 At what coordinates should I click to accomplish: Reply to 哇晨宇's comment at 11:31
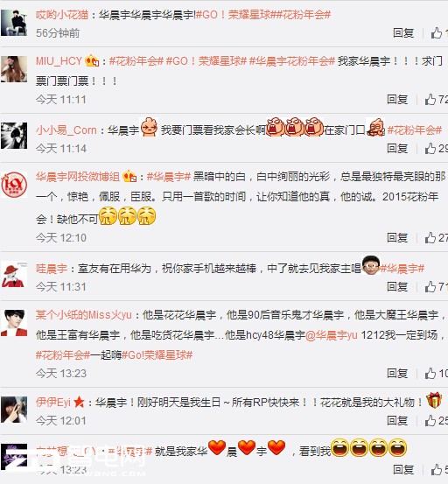click(397, 287)
